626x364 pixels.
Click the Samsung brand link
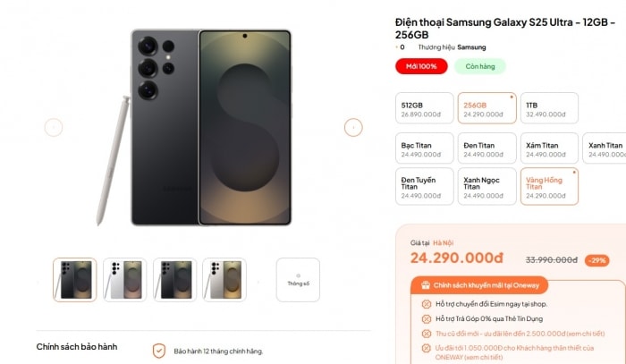click(471, 47)
